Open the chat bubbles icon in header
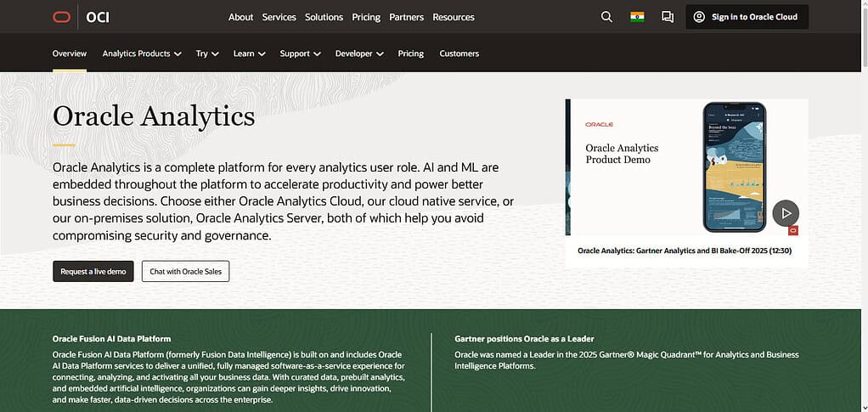Viewport: 868px width, 412px height. [x=668, y=17]
